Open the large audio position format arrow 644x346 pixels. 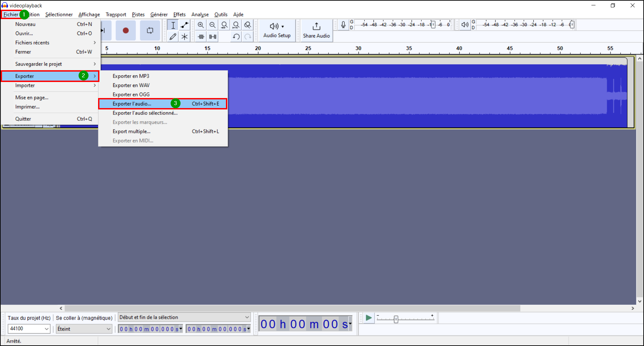coord(350,324)
